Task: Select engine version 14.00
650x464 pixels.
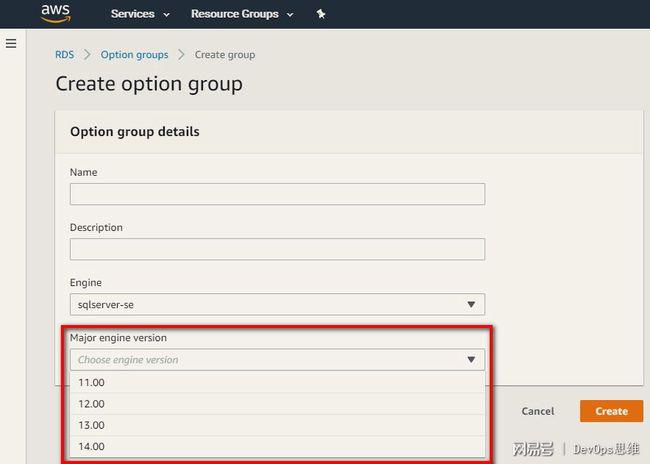Action: tap(277, 447)
